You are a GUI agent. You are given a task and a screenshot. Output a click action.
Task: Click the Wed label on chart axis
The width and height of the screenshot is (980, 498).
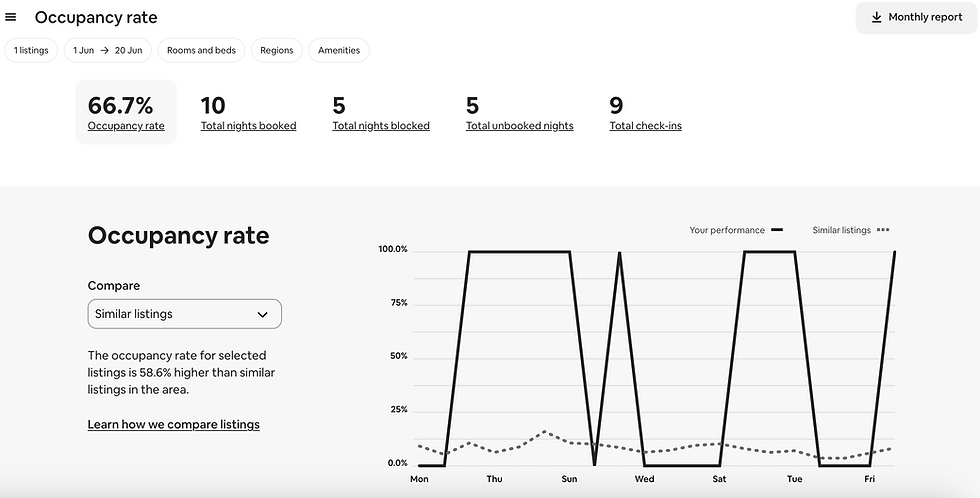pyautogui.click(x=644, y=479)
